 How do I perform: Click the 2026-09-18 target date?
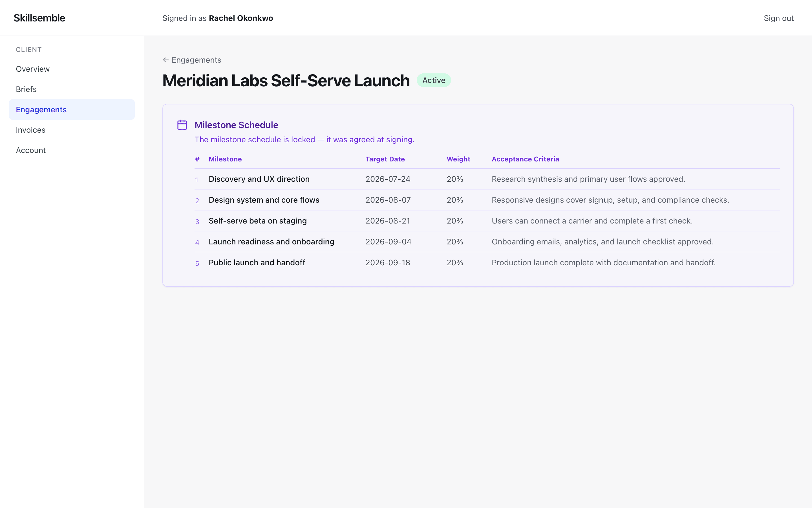click(x=388, y=262)
